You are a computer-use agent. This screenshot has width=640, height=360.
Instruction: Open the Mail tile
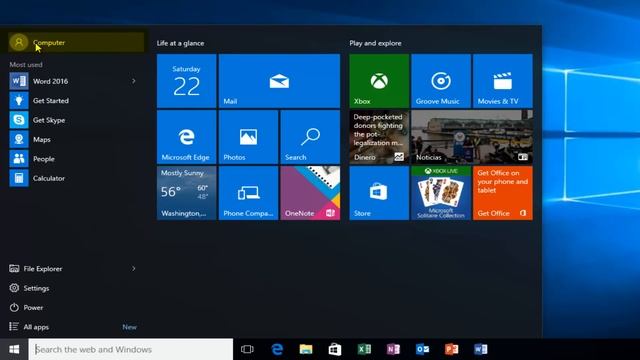[x=279, y=81]
